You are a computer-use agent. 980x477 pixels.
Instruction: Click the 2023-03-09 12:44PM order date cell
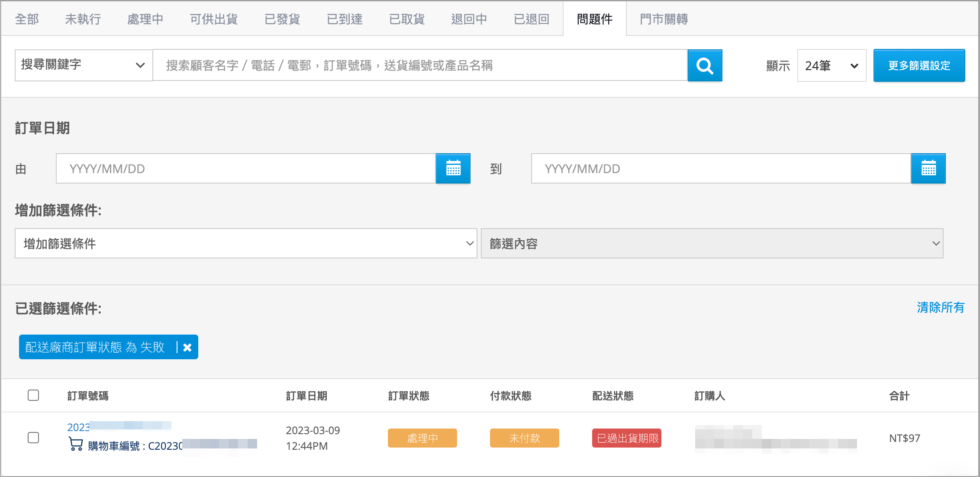tap(313, 438)
